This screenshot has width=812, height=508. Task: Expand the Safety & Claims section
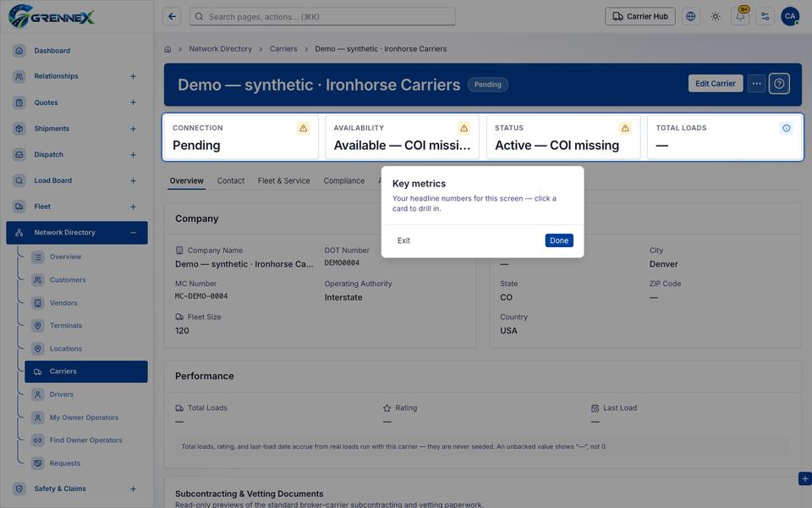click(x=133, y=489)
